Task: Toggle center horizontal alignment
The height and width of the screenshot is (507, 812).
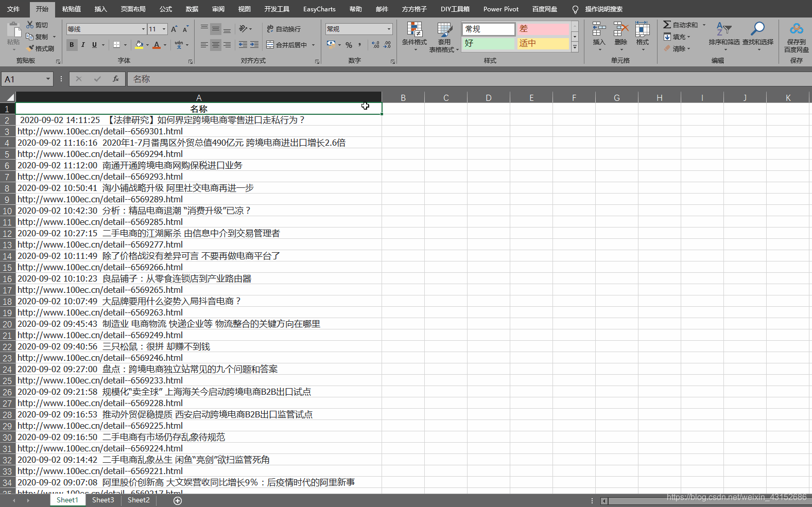Action: tap(216, 45)
